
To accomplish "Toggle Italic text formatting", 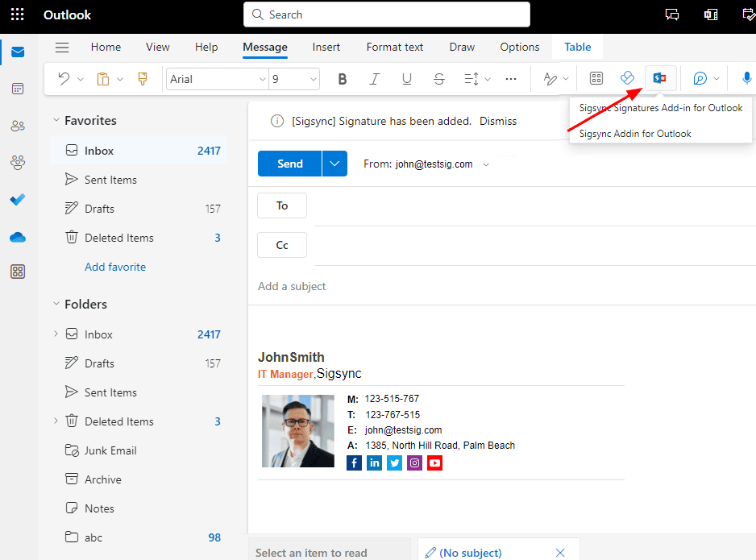I will (374, 79).
